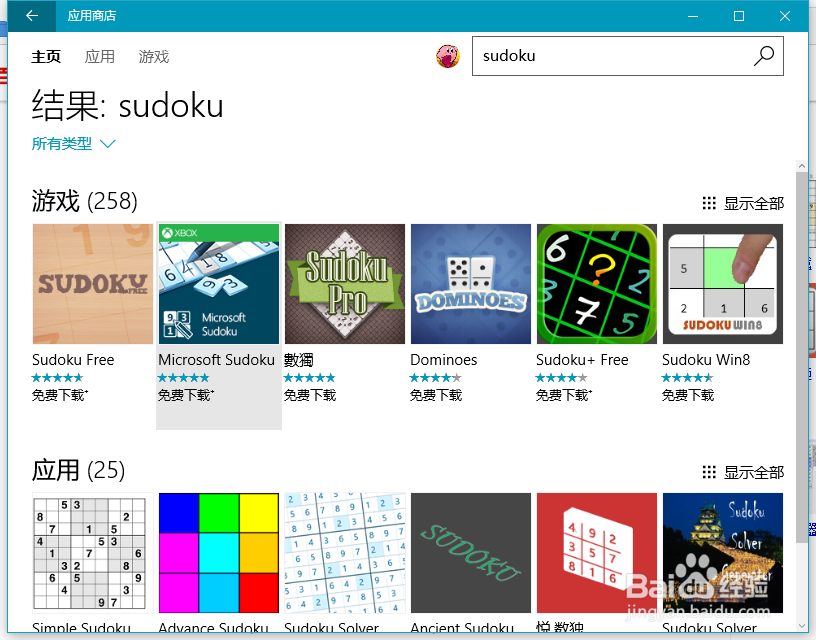Screen dimensions: 816x640
Task: Click the 游戏 (258) section heading
Action: 85,201
